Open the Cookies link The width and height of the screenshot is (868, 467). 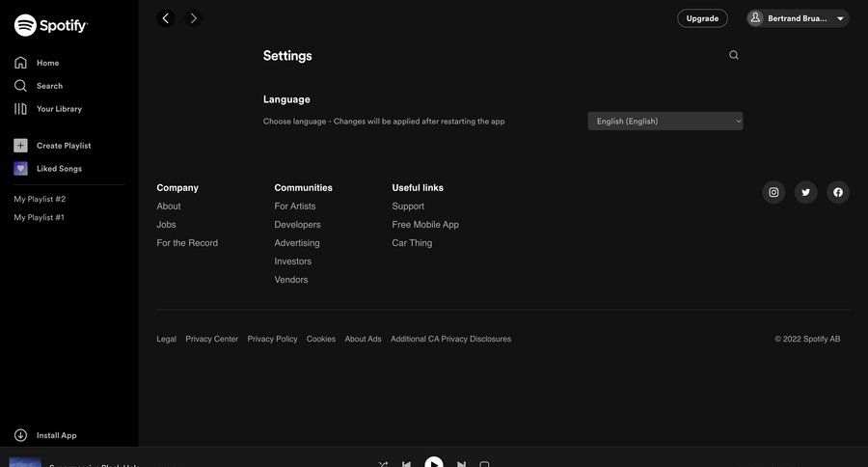pos(321,339)
